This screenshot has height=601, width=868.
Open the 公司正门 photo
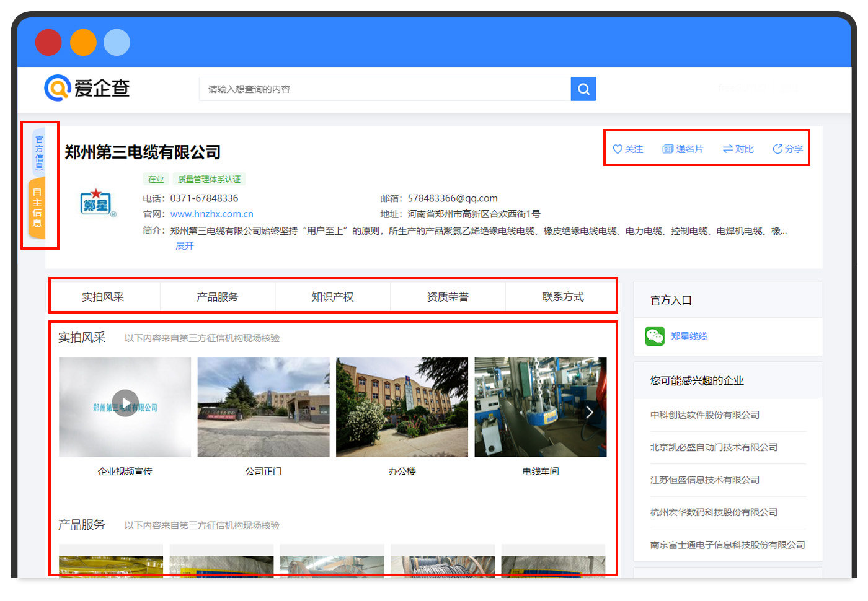tap(263, 407)
